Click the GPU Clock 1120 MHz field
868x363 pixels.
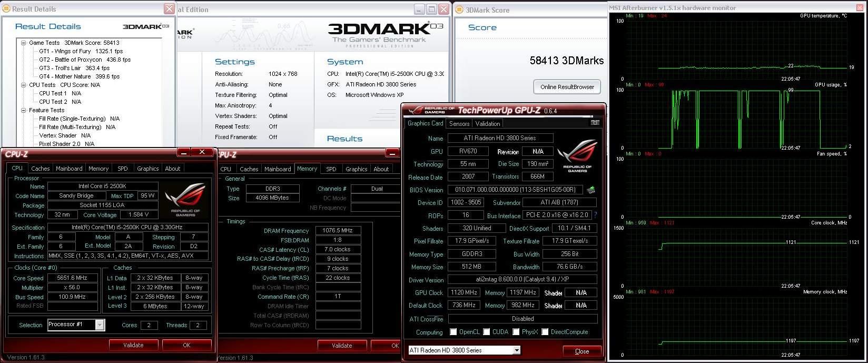(x=463, y=292)
